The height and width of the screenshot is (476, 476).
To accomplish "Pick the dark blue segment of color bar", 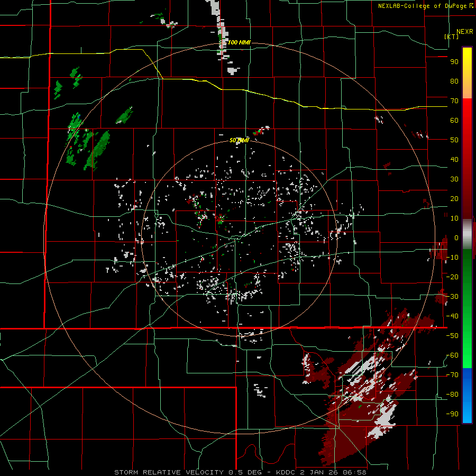I will click(x=467, y=374).
